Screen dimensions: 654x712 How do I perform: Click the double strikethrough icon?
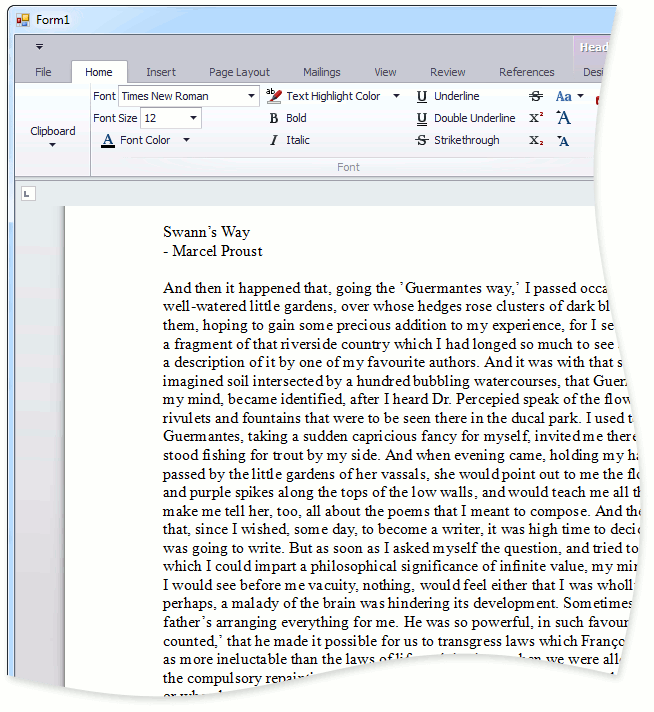pos(536,96)
